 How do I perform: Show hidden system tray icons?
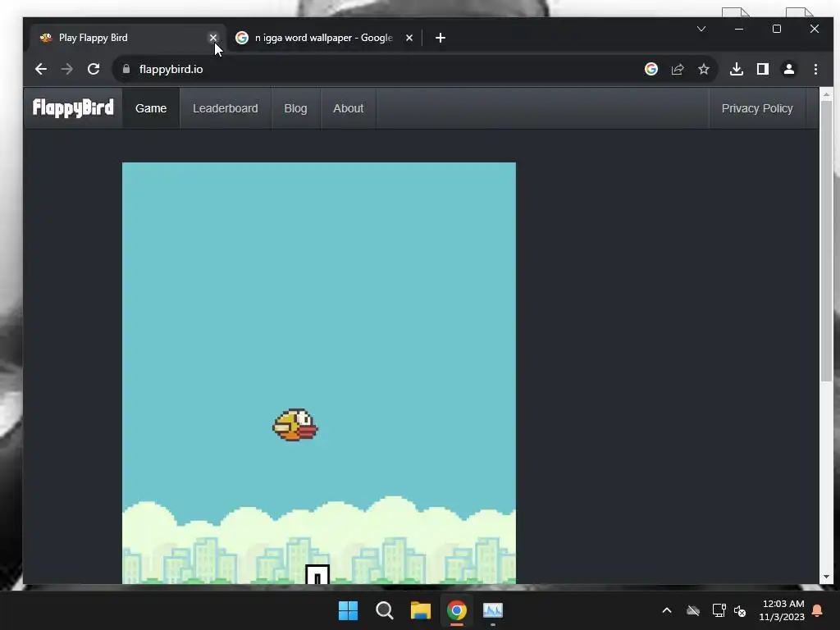(x=667, y=610)
